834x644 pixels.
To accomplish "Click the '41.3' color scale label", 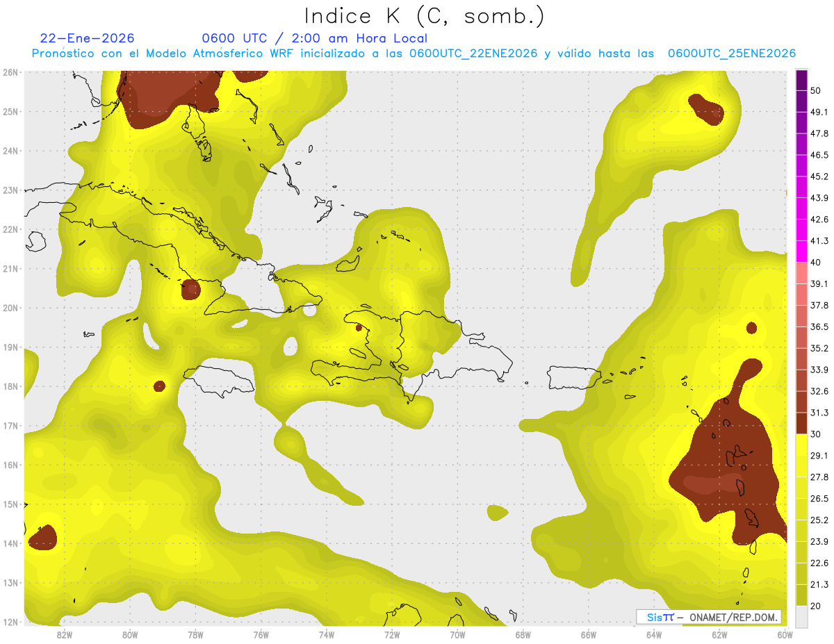I will point(819,241).
